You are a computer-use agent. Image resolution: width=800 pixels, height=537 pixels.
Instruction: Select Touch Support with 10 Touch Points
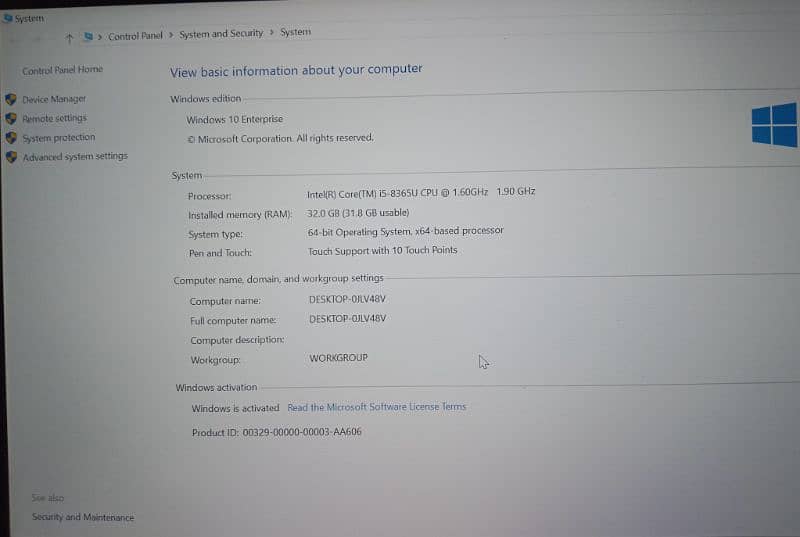click(x=383, y=250)
